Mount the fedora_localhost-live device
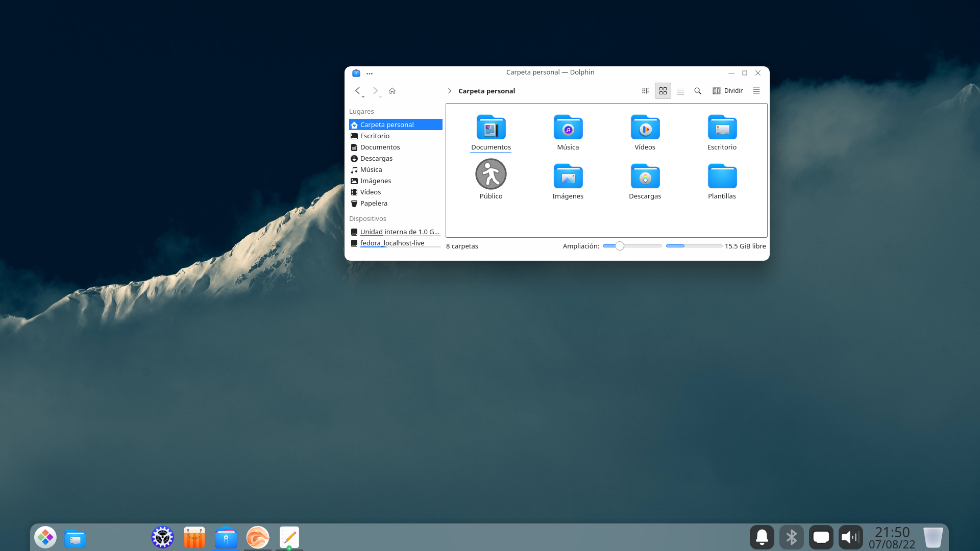980x551 pixels. (x=392, y=243)
